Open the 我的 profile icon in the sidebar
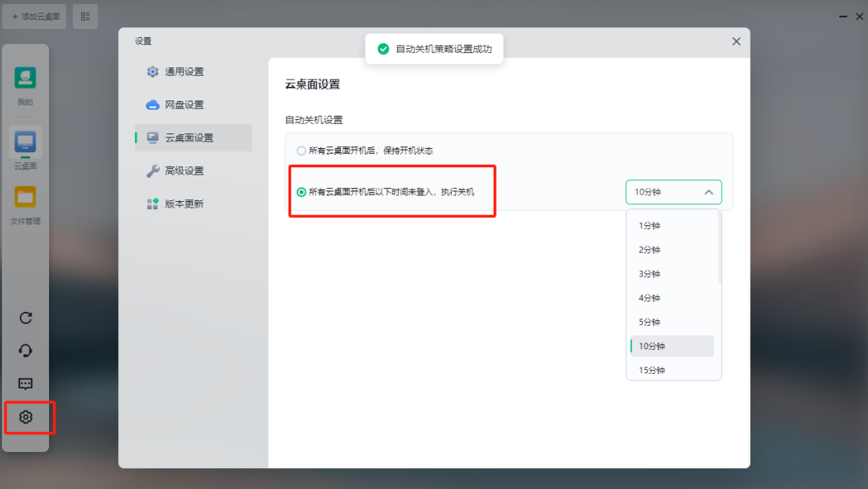868x489 pixels. pyautogui.click(x=25, y=78)
